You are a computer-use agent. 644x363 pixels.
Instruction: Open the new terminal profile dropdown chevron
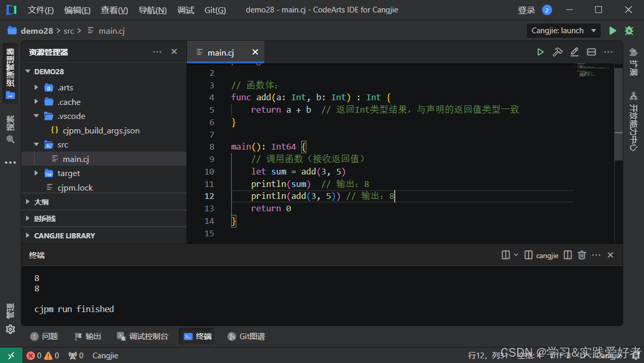pos(516,255)
